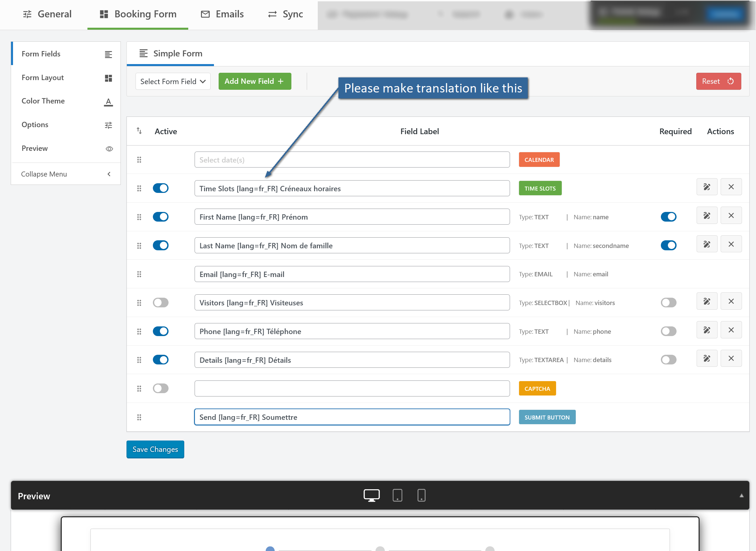Switch preview to mobile phone icon
756x551 pixels.
tap(421, 495)
